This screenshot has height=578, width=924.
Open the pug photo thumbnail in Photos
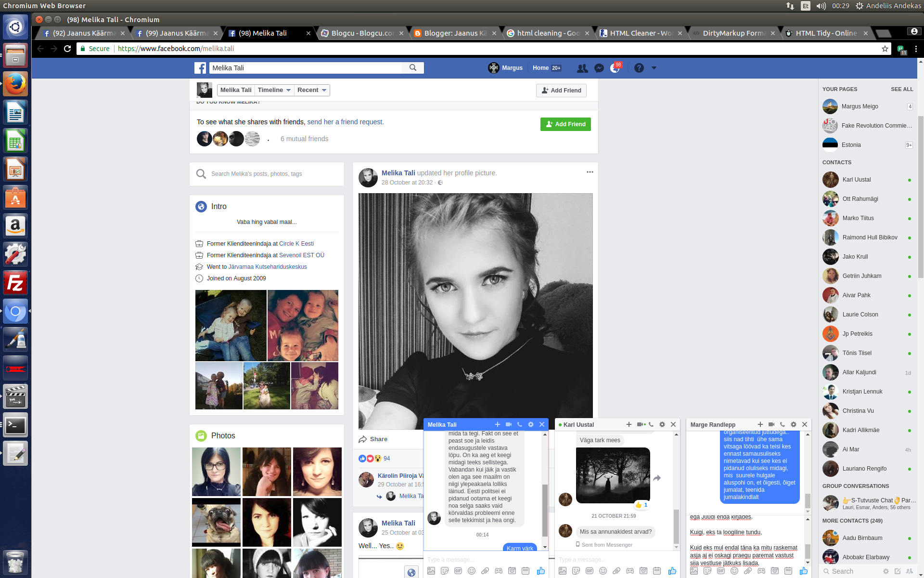(216, 522)
